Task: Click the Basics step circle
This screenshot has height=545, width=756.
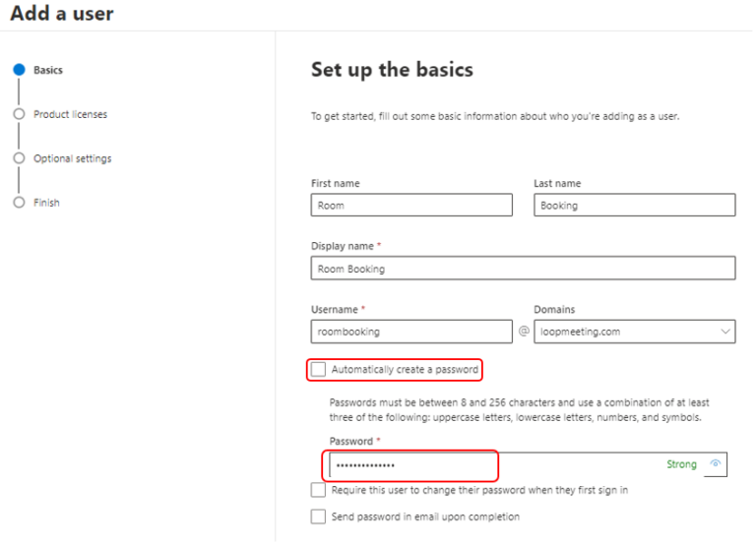Action: tap(19, 70)
